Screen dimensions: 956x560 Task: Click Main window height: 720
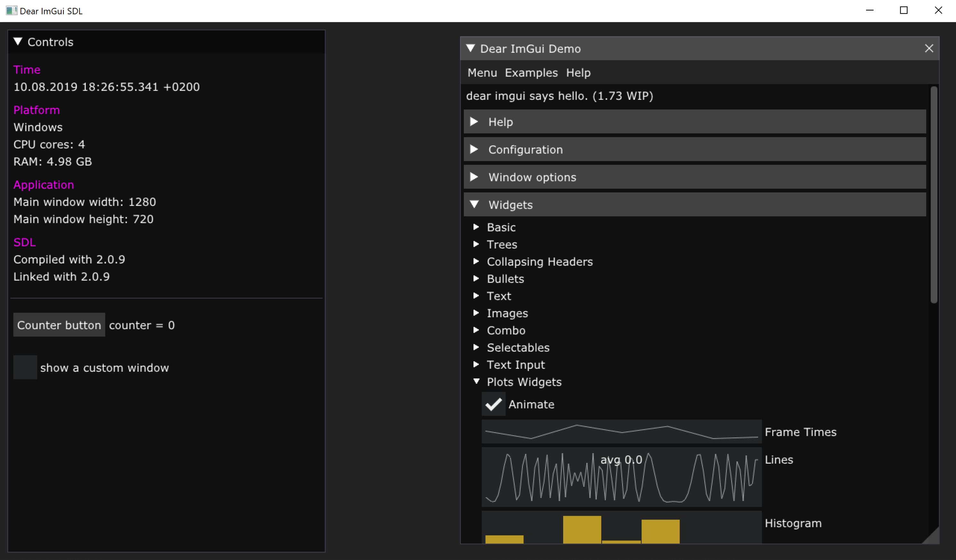[x=84, y=219]
